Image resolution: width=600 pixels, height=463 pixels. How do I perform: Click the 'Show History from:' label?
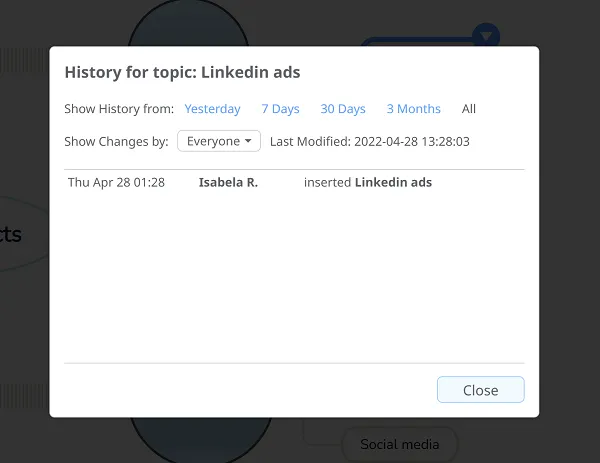(x=119, y=109)
